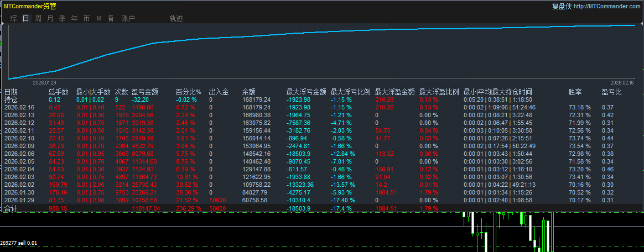Switch to the 综 summary tab
Viewport: 644px width, 252px height.
pyautogui.click(x=13, y=18)
